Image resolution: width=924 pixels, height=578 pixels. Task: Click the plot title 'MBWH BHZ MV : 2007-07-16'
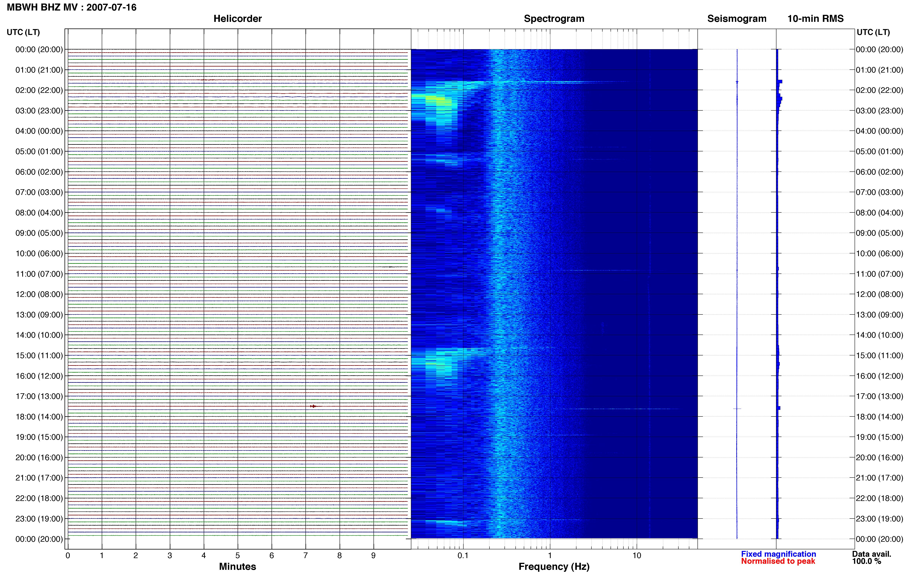(x=71, y=7)
